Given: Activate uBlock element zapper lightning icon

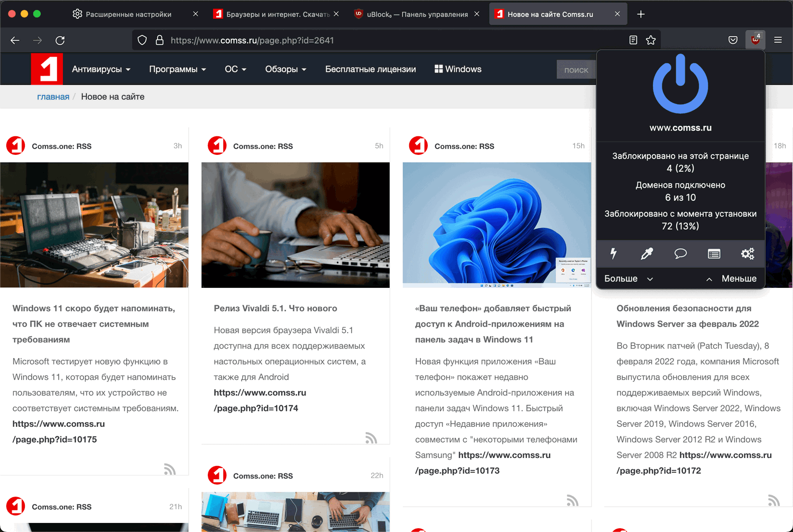Looking at the screenshot, I should coord(613,254).
